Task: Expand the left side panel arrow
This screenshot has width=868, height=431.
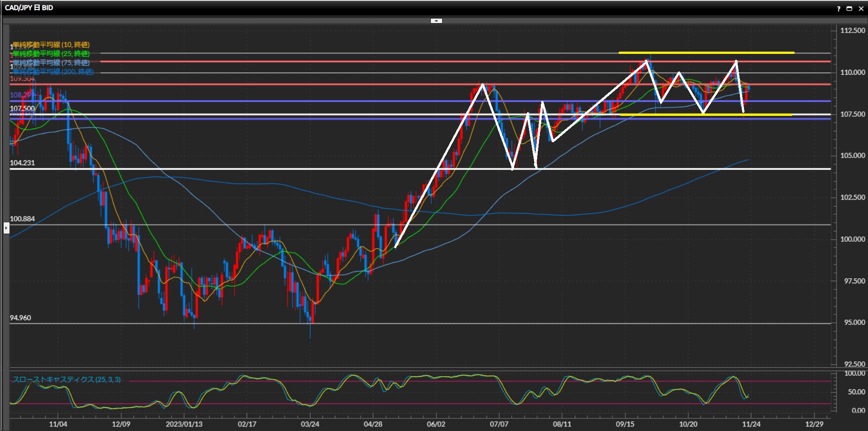Action: tap(6, 227)
